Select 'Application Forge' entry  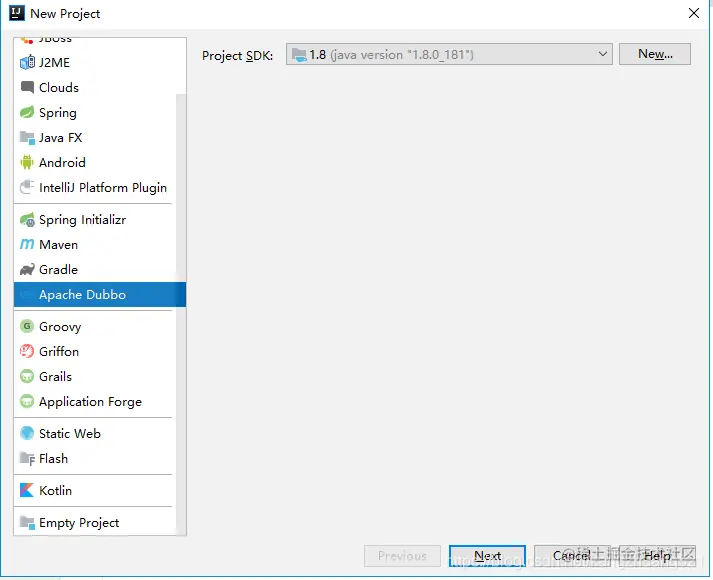point(95,401)
